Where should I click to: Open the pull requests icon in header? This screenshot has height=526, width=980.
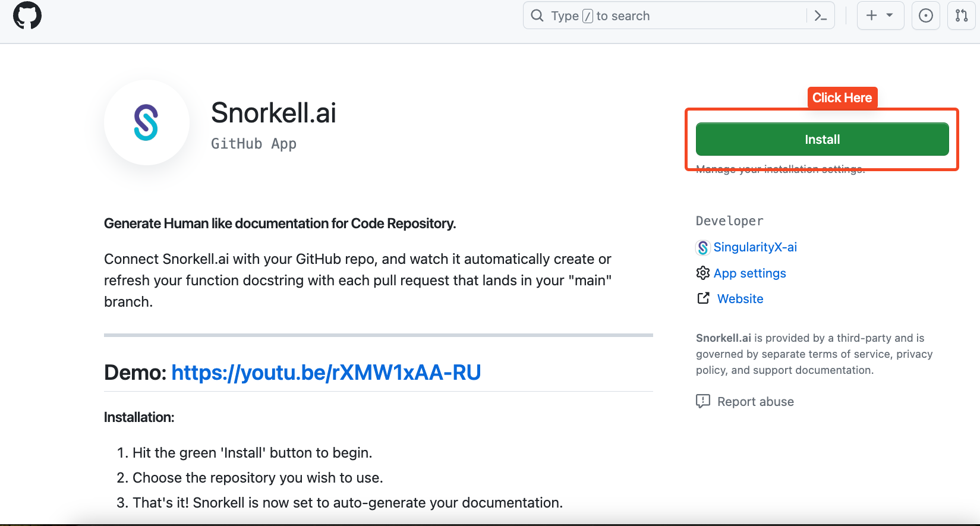pyautogui.click(x=962, y=15)
